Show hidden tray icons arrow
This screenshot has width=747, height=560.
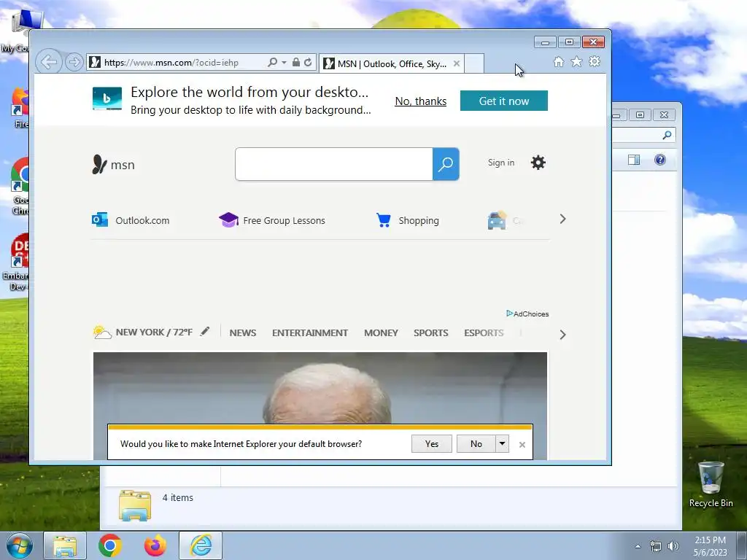638,546
